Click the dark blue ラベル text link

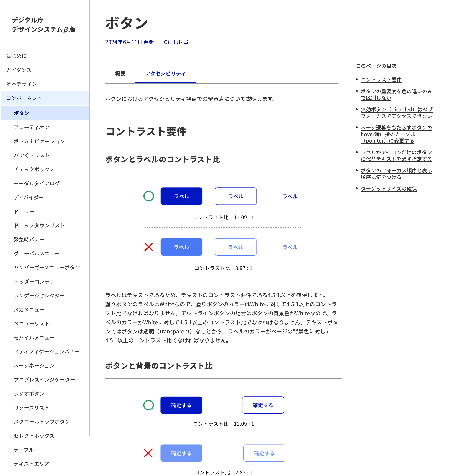[x=290, y=196]
